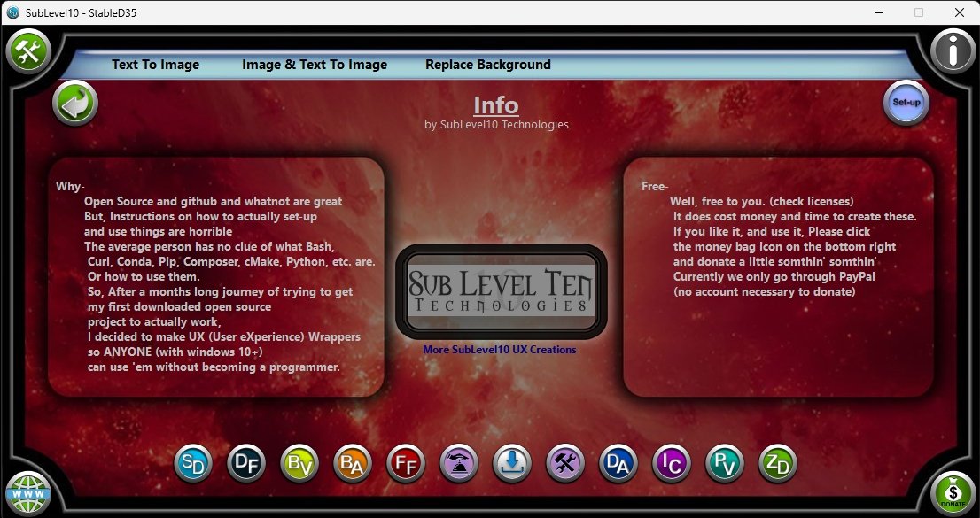Open the tools icon in top-left corner
Image resolution: width=980 pixels, height=518 pixels.
coord(29,51)
